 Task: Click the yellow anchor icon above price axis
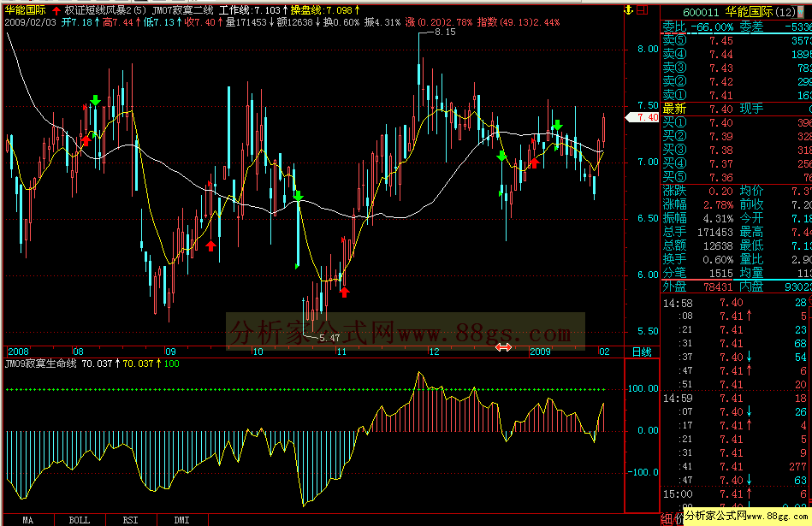coord(629,10)
